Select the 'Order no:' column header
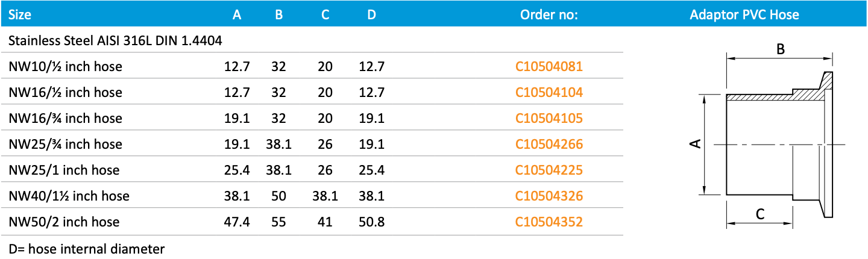Image resolution: width=868 pixels, height=259 pixels. point(549,15)
